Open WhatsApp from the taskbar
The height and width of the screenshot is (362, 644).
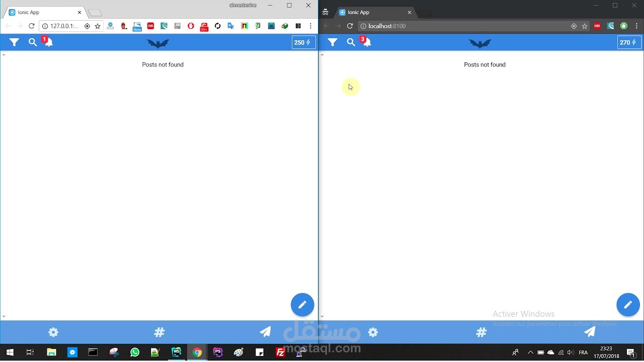(x=134, y=352)
